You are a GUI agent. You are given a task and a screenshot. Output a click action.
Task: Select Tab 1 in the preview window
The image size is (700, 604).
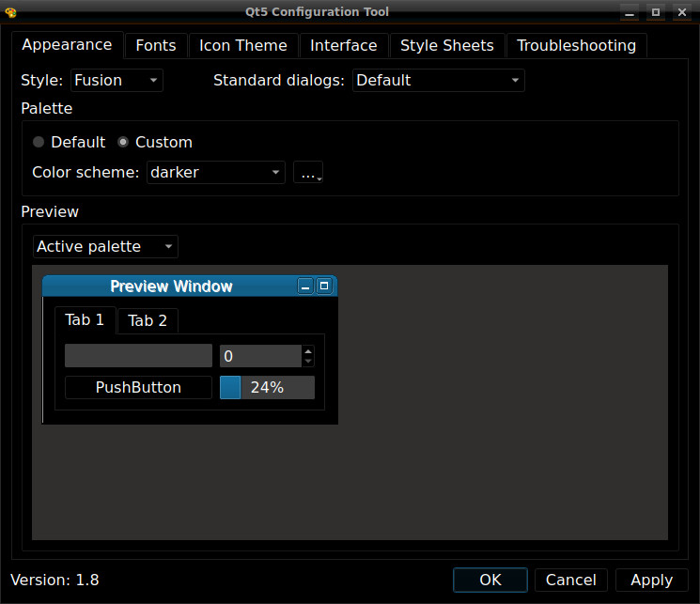[x=85, y=319]
